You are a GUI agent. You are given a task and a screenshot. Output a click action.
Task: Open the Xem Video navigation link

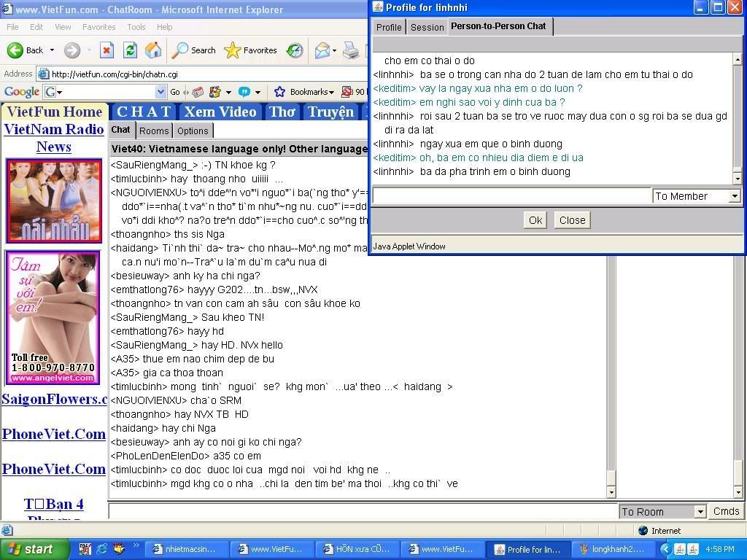[x=220, y=112]
